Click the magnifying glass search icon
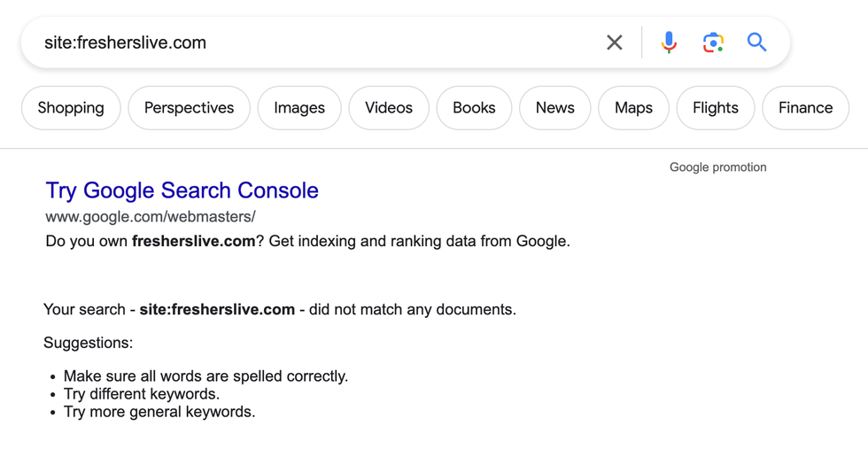Screen dimensions: 868x457 (x=756, y=43)
